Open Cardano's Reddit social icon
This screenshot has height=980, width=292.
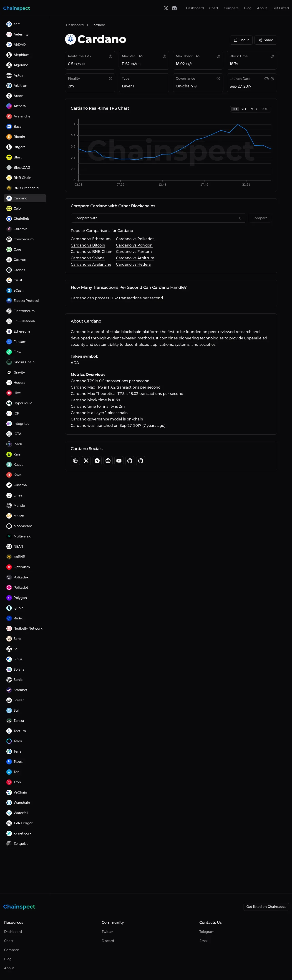pyautogui.click(x=108, y=461)
